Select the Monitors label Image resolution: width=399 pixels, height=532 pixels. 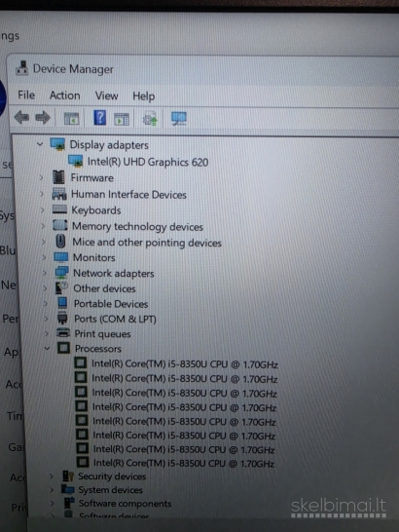(x=93, y=257)
